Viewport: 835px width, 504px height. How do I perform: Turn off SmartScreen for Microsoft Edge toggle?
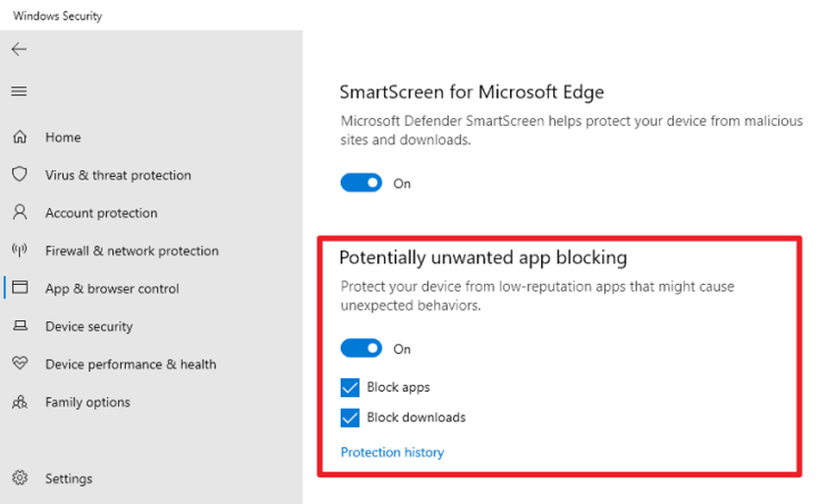361,183
